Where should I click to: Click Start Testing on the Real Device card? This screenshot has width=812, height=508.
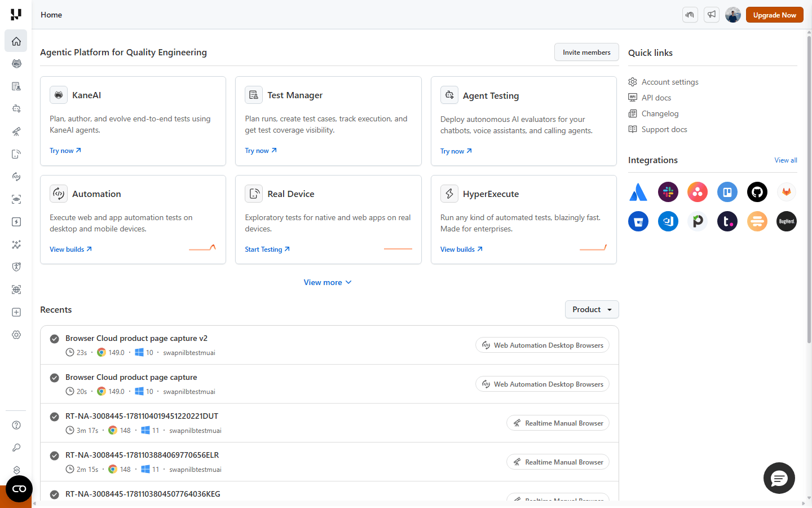(x=267, y=249)
